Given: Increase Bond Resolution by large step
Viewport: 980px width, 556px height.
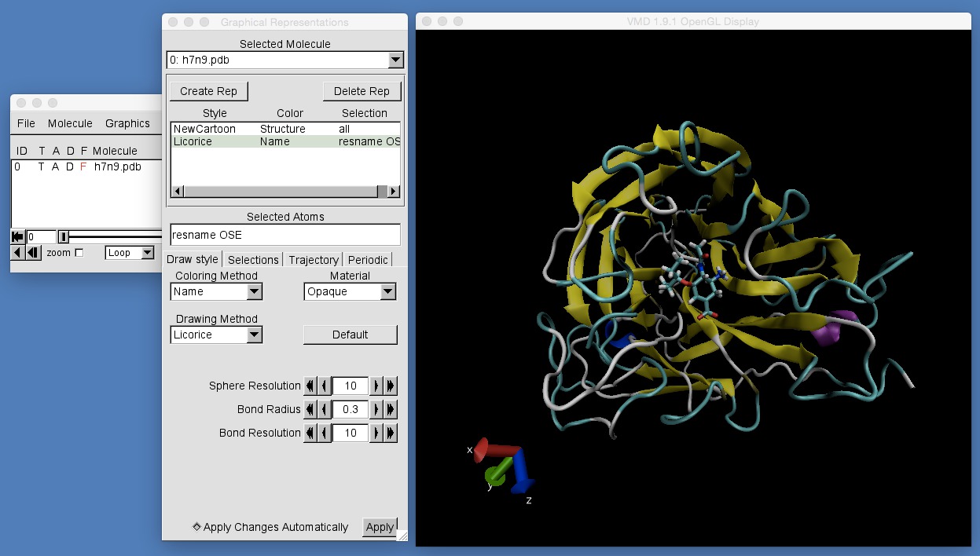Looking at the screenshot, I should coord(391,433).
